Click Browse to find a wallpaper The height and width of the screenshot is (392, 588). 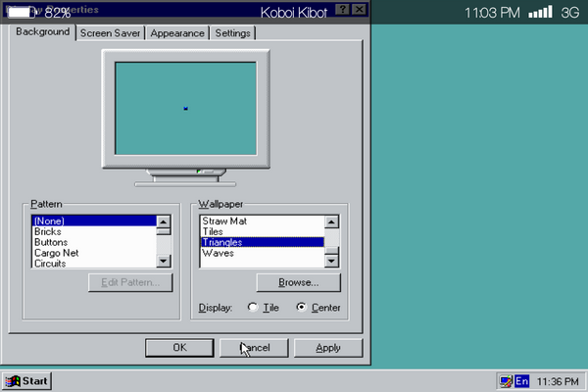pyautogui.click(x=299, y=282)
